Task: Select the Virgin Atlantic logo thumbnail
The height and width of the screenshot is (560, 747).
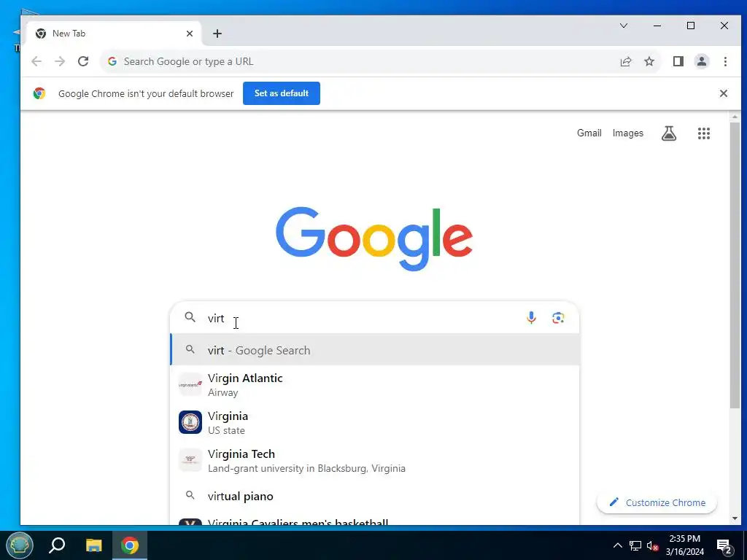Action: click(190, 384)
